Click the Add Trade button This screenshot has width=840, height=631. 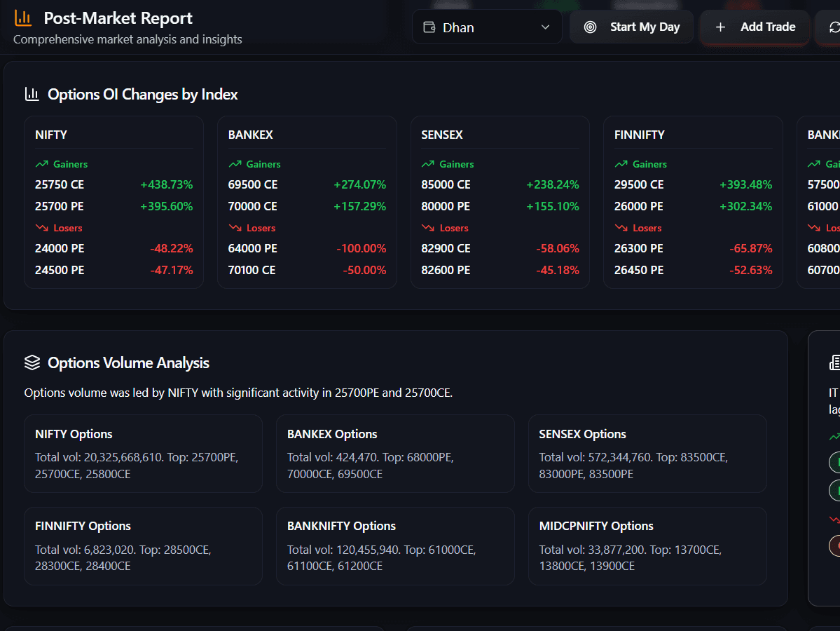(755, 27)
